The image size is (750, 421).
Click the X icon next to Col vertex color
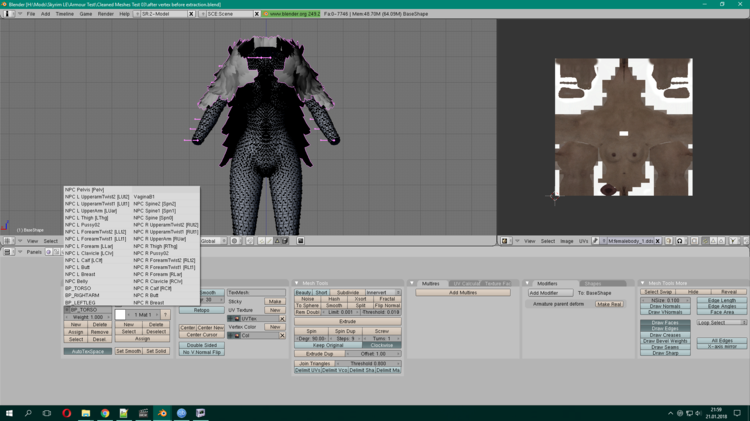coord(282,335)
